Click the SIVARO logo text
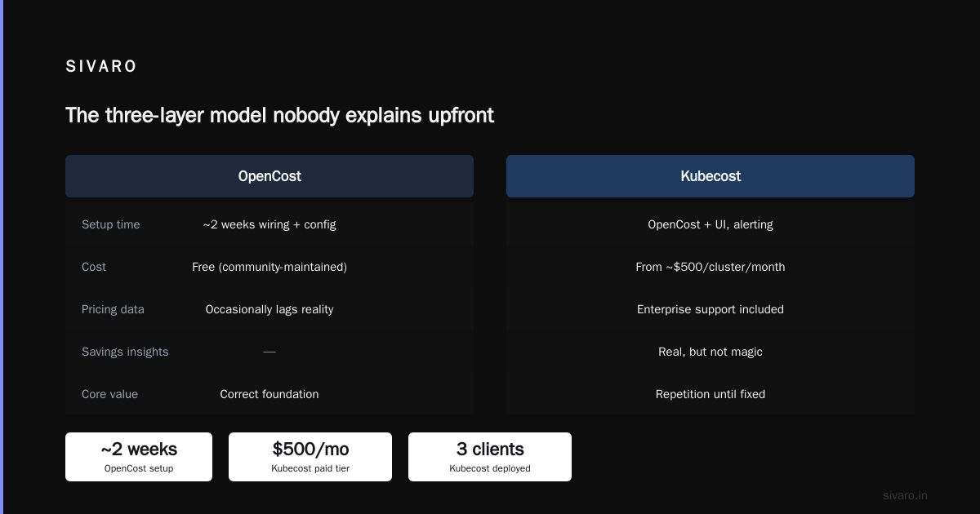Viewport: 980px width, 514px height. click(101, 67)
